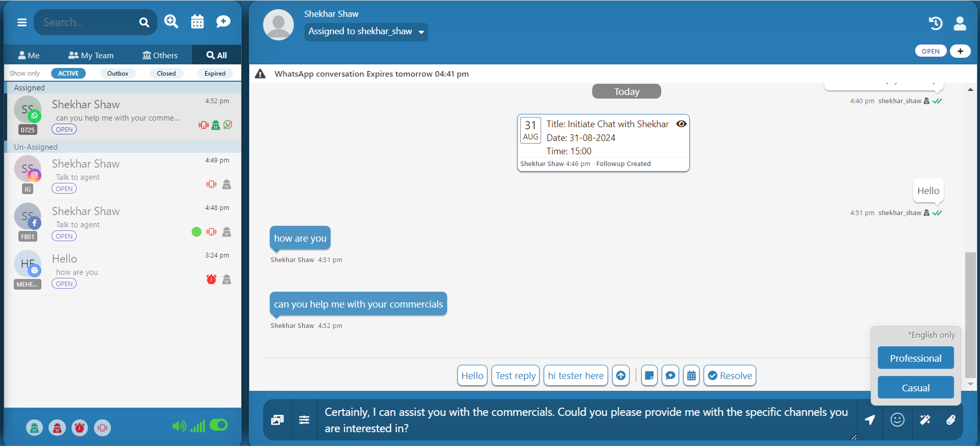Image resolution: width=980 pixels, height=447 pixels.
Task: Switch to the Others tab
Action: tap(160, 55)
